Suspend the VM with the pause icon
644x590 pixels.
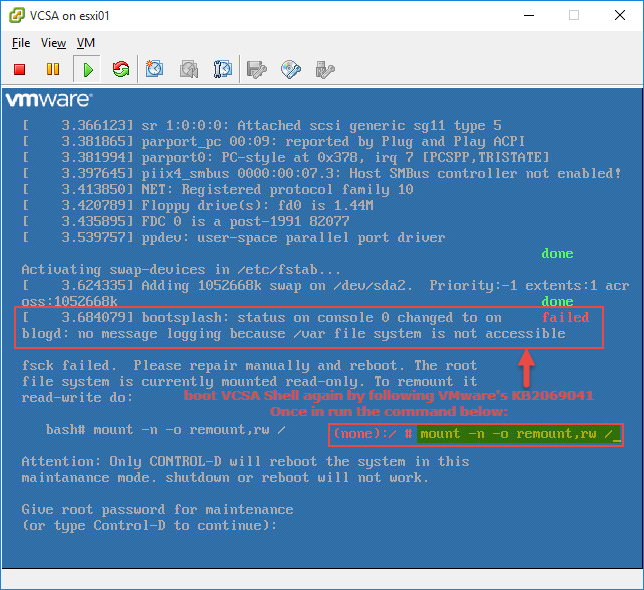53,69
